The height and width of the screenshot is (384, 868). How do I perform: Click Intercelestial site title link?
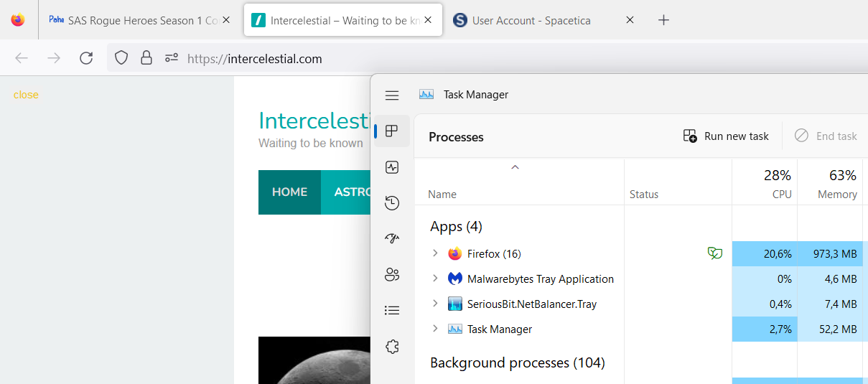[x=314, y=121]
